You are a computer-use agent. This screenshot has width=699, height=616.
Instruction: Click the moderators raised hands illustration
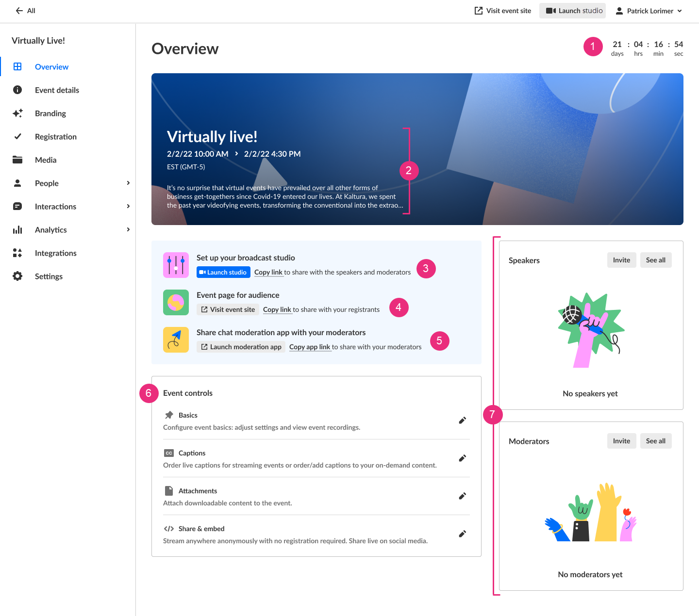point(590,512)
